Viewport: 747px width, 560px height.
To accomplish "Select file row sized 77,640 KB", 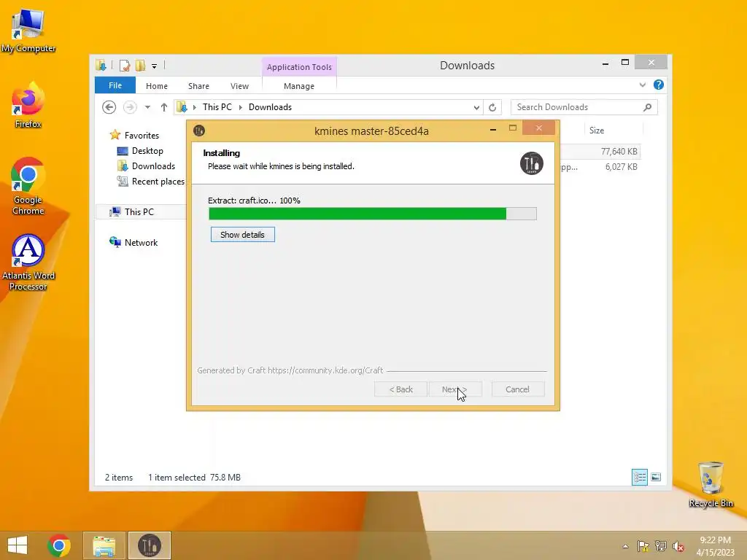I will (600, 152).
